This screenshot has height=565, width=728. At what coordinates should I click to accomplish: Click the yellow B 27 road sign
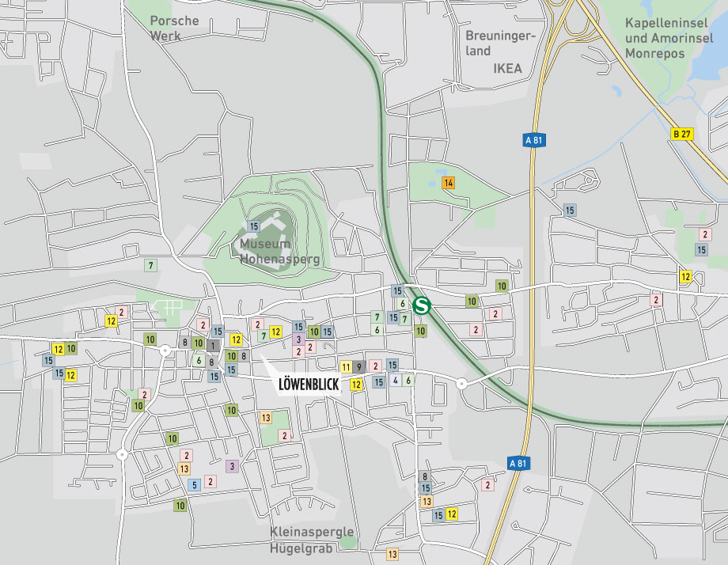pyautogui.click(x=681, y=134)
